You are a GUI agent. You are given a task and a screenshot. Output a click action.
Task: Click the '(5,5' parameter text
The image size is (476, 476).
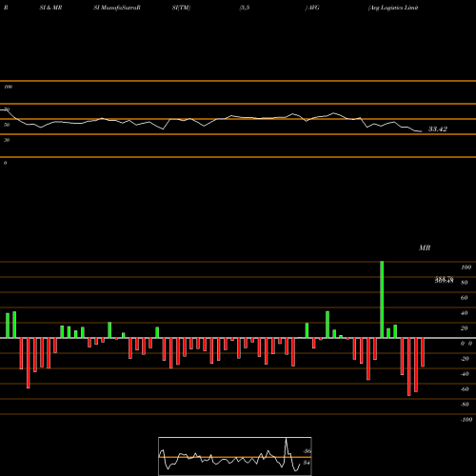pos(245,8)
